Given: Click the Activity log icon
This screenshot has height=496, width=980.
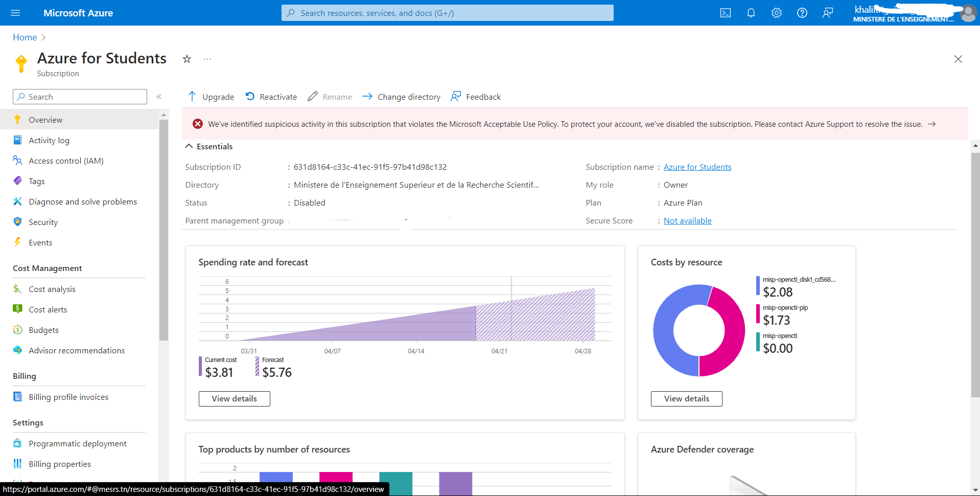Looking at the screenshot, I should pyautogui.click(x=17, y=140).
